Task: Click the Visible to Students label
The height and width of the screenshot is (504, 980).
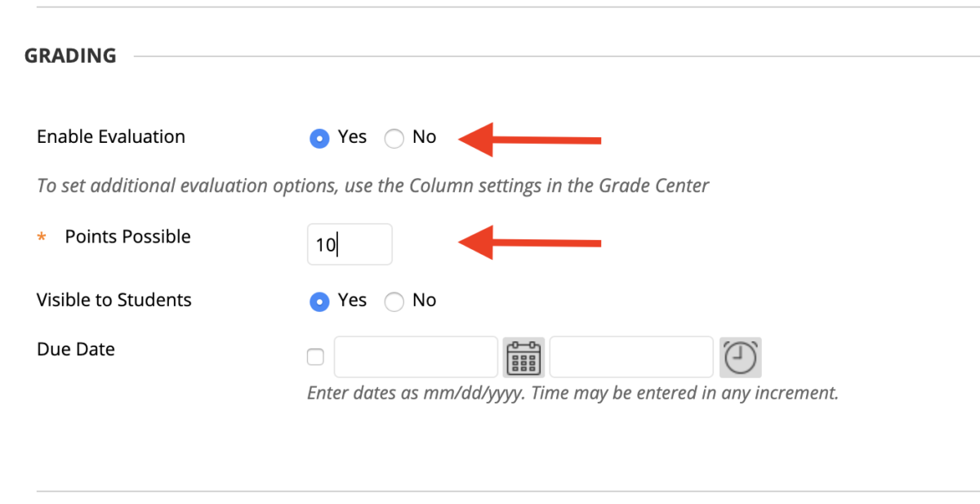Action: 114,301
